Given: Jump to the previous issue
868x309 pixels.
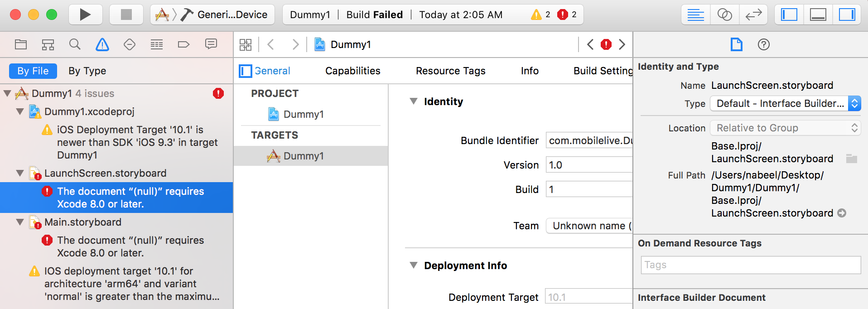Looking at the screenshot, I should (590, 44).
